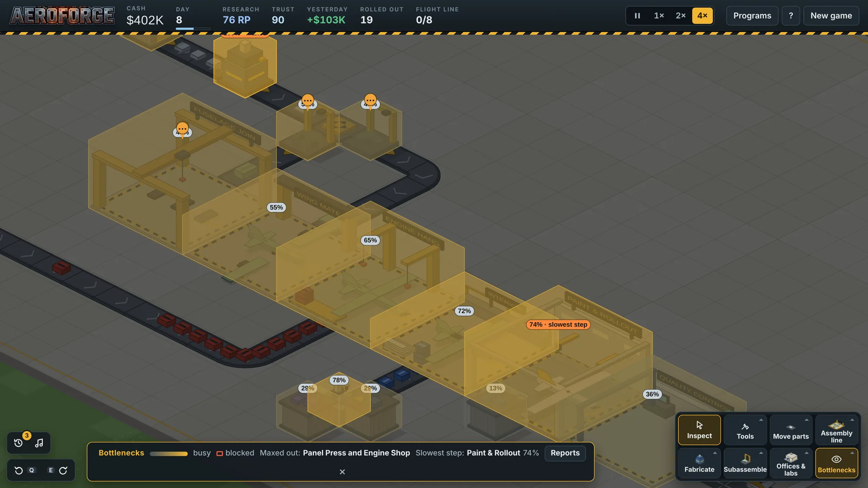Screen dimensions: 868x488
Task: Select the 65% station badge
Action: pos(370,240)
